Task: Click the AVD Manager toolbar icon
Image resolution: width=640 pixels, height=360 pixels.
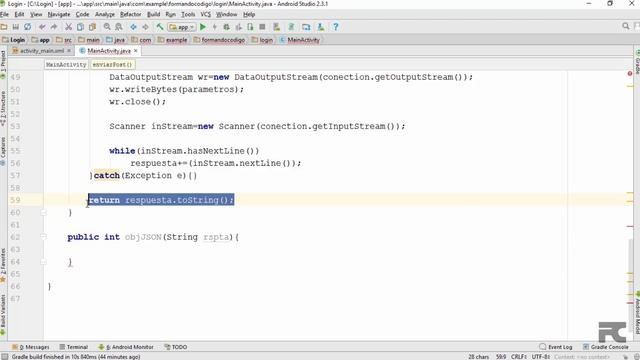Action: [277, 27]
